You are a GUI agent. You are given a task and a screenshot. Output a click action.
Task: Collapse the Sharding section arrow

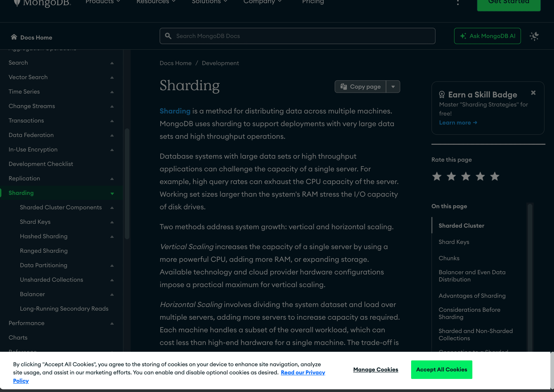tap(112, 193)
